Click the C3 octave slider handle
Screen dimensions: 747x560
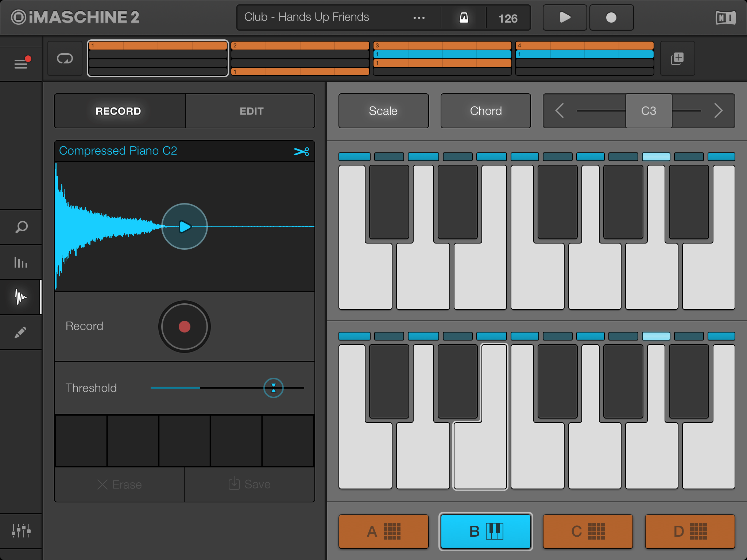pyautogui.click(x=649, y=111)
